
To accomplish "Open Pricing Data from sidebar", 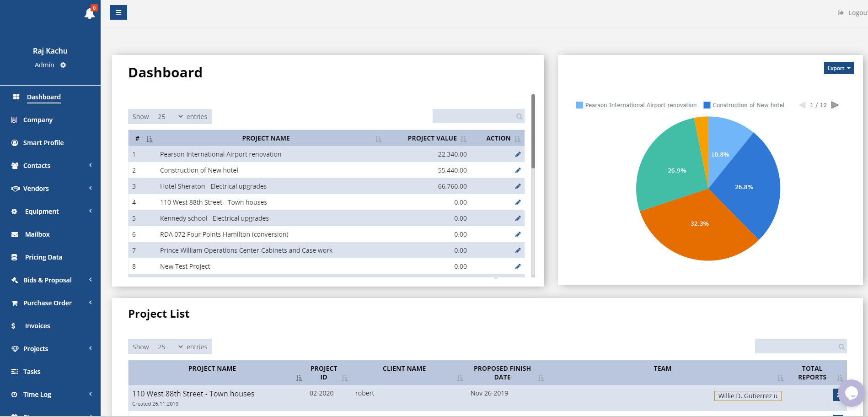I will pyautogui.click(x=43, y=257).
